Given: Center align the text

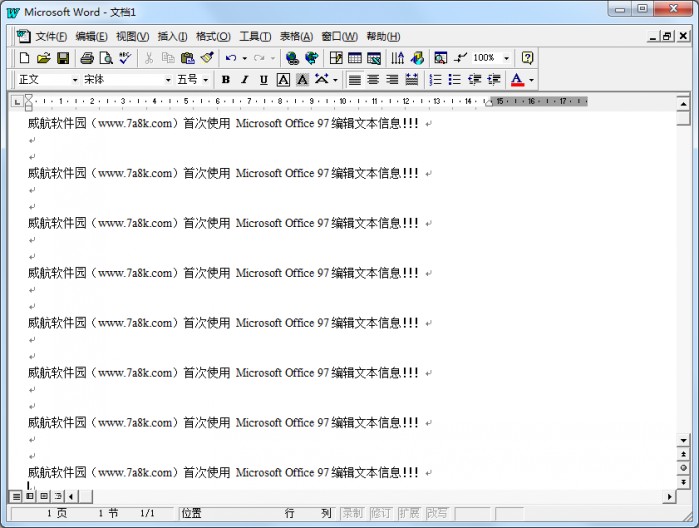Looking at the screenshot, I should click(x=374, y=80).
